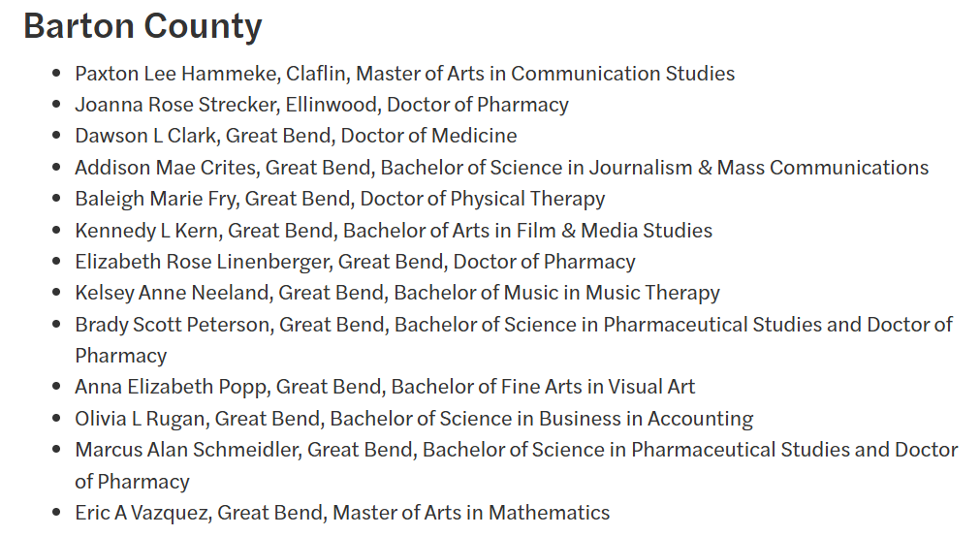Screen dimensions: 980x536
Task: Select the Dawson L Clark line
Action: tap(296, 136)
